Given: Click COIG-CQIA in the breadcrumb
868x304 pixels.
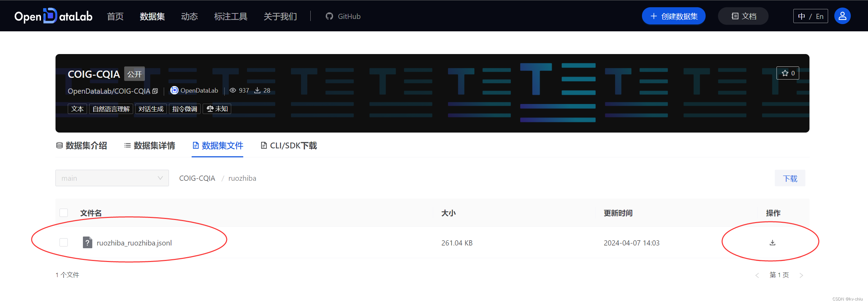Looking at the screenshot, I should (x=197, y=178).
